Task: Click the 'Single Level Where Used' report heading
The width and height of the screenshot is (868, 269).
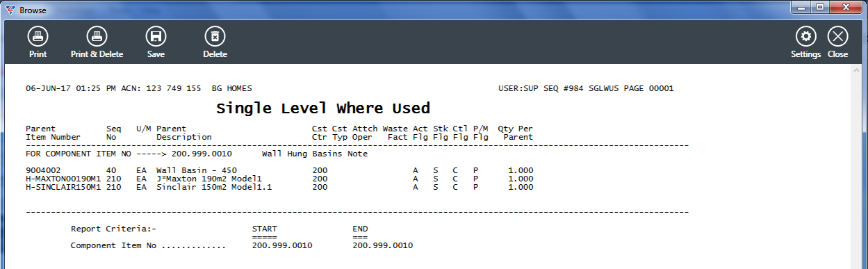Action: (323, 108)
